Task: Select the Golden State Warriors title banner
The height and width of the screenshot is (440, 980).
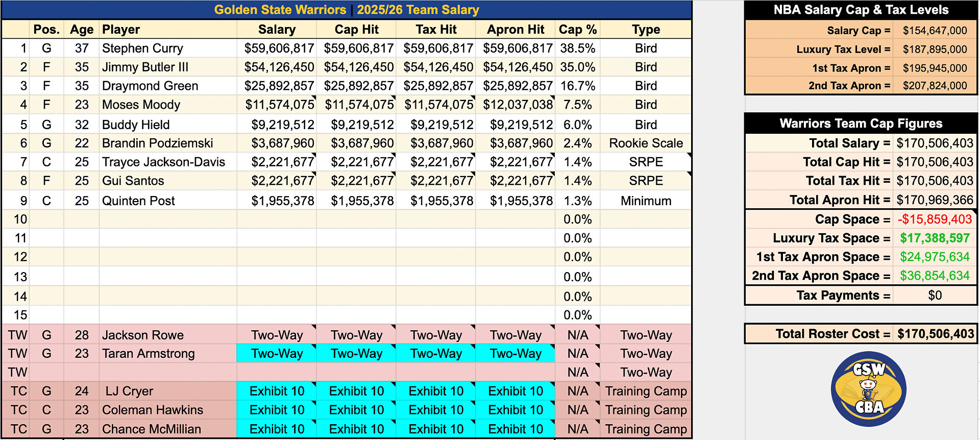Action: [x=347, y=10]
